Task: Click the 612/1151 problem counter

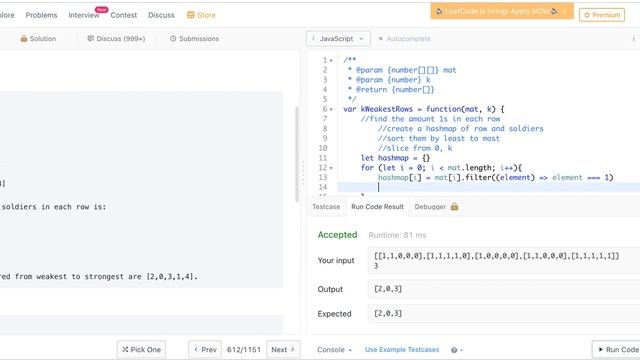Action: 244,350
